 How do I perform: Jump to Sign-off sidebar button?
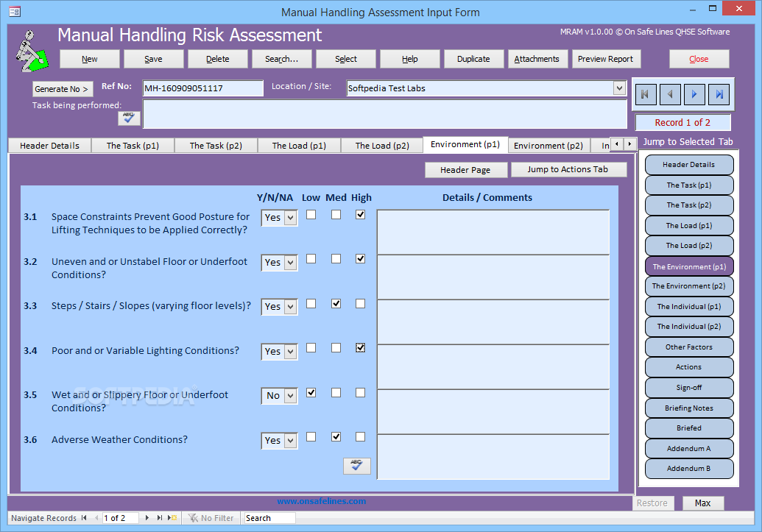(x=689, y=388)
